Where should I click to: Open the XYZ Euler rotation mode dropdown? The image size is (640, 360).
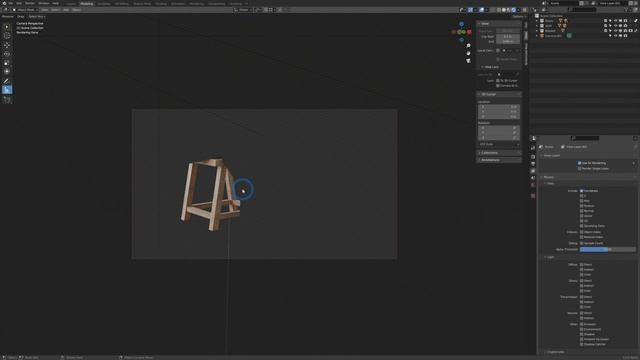[499, 144]
